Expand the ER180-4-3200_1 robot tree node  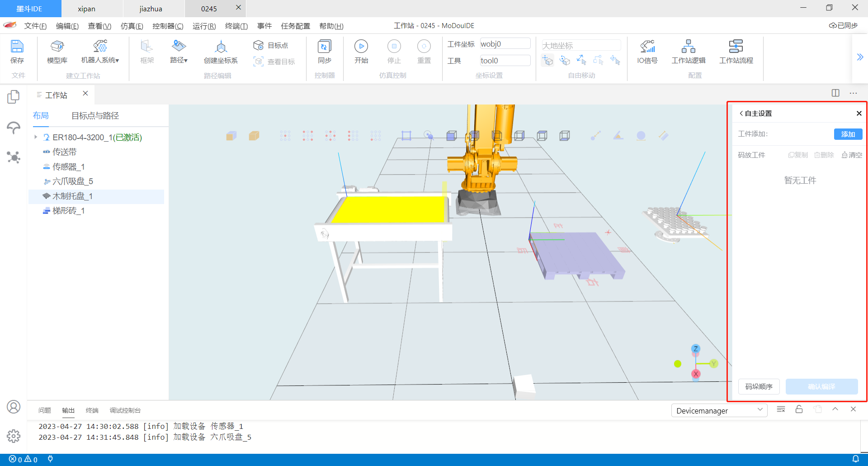tap(36, 137)
